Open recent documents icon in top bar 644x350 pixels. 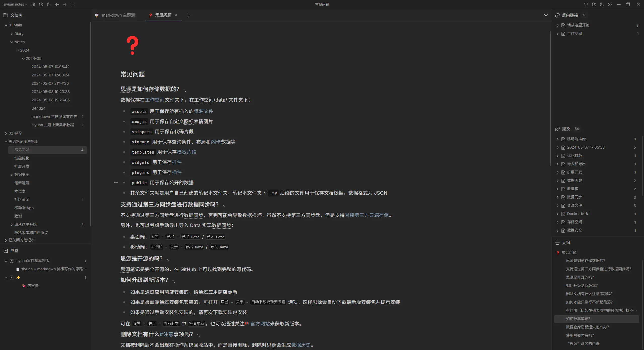point(33,5)
